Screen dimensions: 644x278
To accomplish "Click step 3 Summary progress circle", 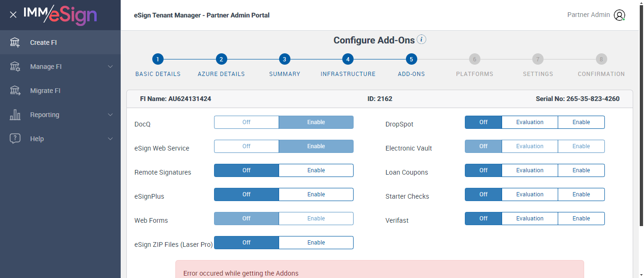I will 284,59.
